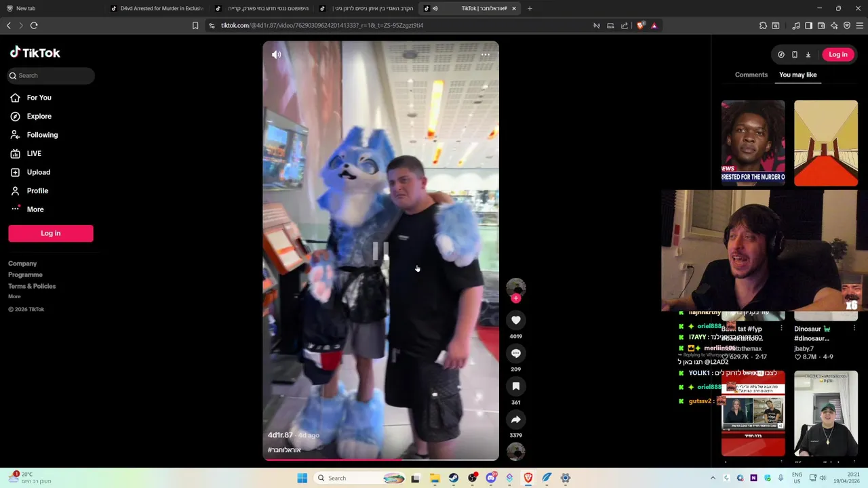
Task: Open the desktop app download icon
Action: point(808,55)
